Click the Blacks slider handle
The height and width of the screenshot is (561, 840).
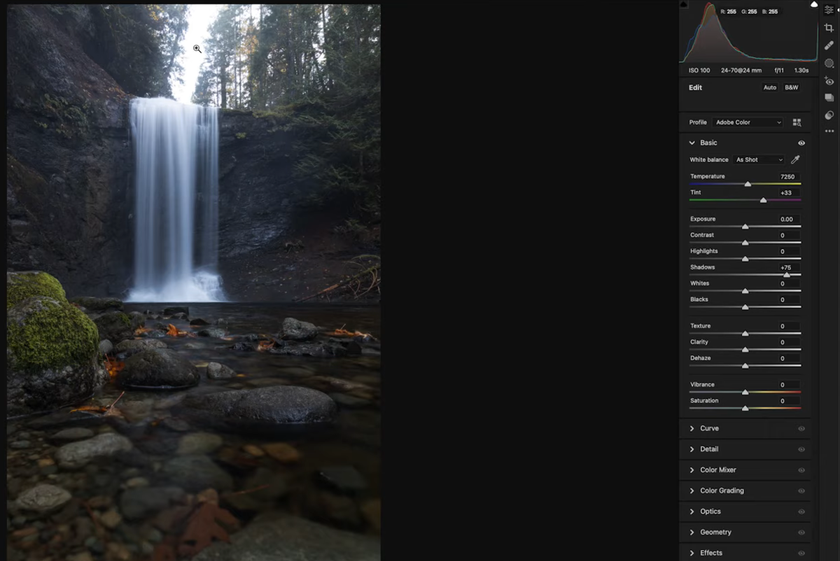pyautogui.click(x=745, y=308)
